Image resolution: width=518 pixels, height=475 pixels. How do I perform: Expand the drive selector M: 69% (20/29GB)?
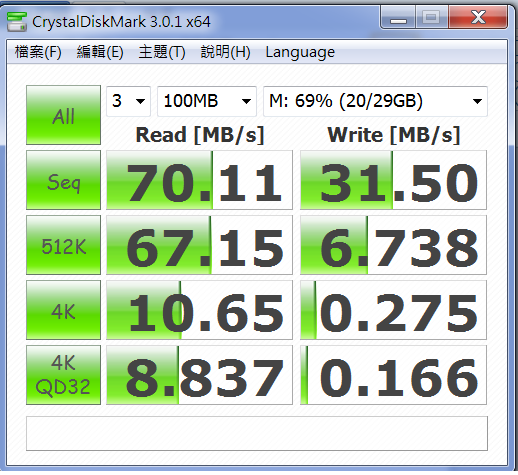point(375,101)
